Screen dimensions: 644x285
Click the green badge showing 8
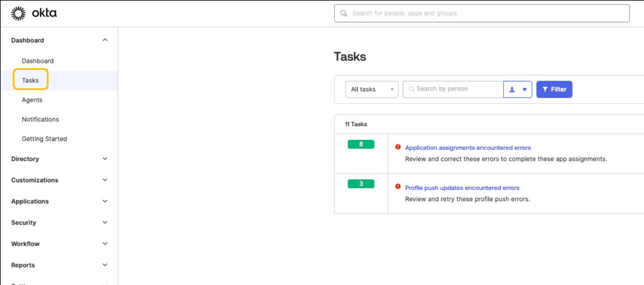(x=361, y=144)
